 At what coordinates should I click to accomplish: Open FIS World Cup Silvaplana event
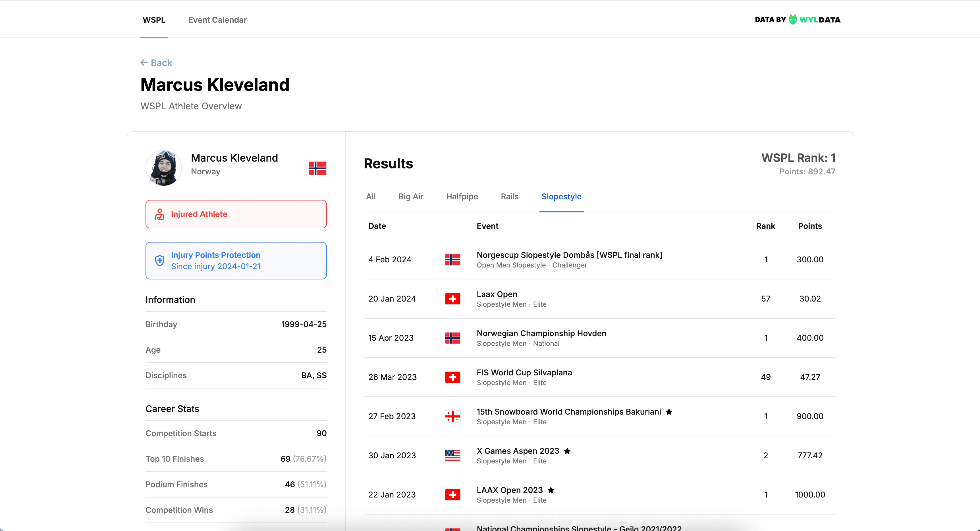(x=524, y=372)
